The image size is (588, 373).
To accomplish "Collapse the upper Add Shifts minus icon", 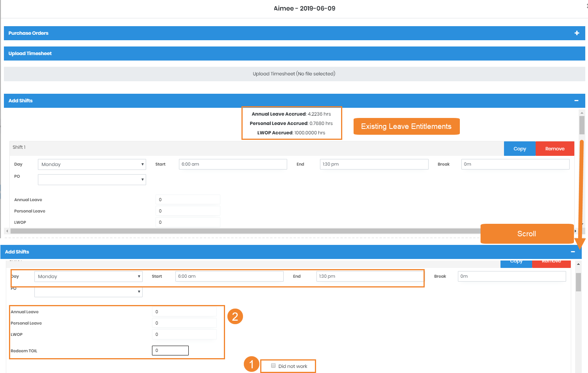I will coord(576,101).
